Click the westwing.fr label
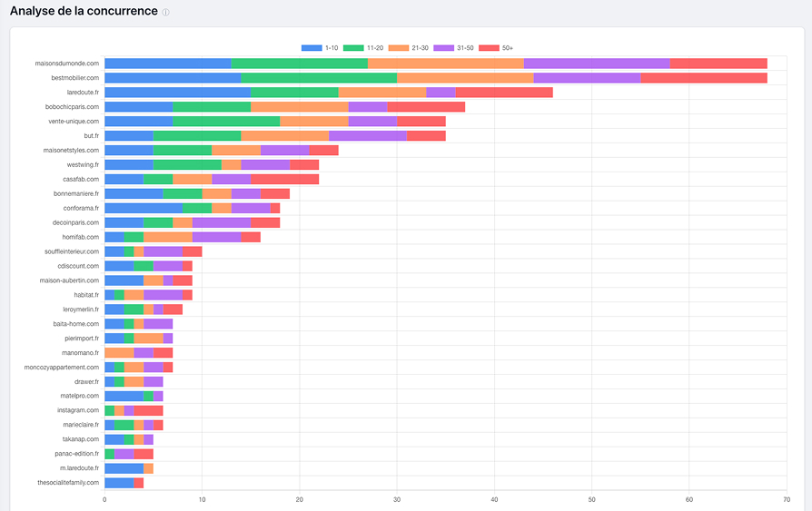Screen dimensions: 812x511 click(83, 164)
